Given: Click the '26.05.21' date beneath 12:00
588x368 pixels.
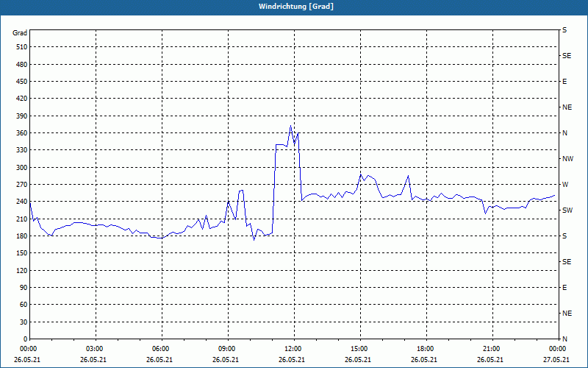Looking at the screenshot, I should click(291, 360).
